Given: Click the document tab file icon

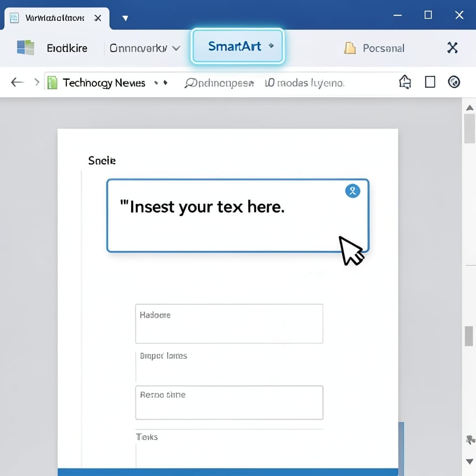Looking at the screenshot, I should [x=14, y=18].
